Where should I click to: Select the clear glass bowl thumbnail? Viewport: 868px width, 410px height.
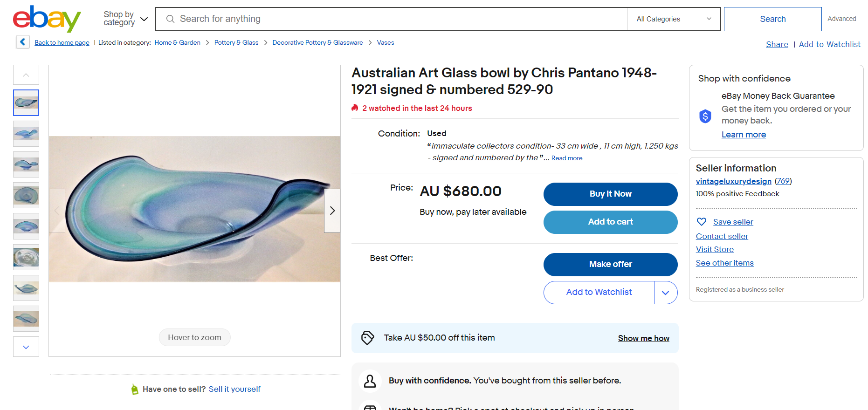click(x=26, y=257)
